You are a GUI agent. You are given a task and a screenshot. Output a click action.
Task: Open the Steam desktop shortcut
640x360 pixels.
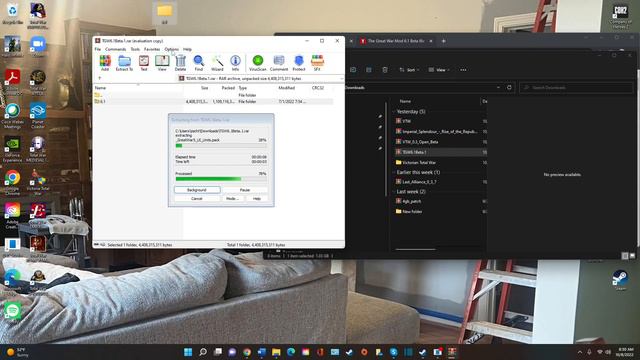[x=620, y=280]
